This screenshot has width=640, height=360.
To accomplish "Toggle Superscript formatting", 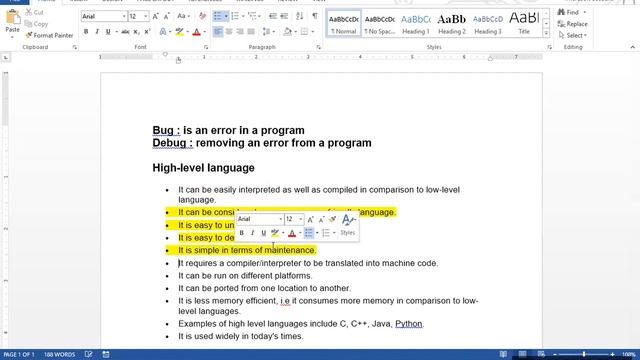I will click(x=147, y=31).
